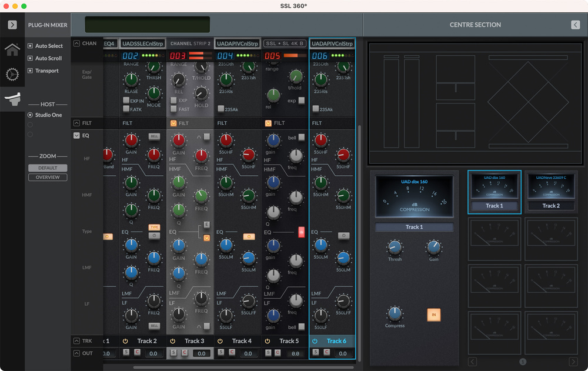588x371 pixels.
Task: Click the Thresh knob on the compressor
Action: [395, 248]
